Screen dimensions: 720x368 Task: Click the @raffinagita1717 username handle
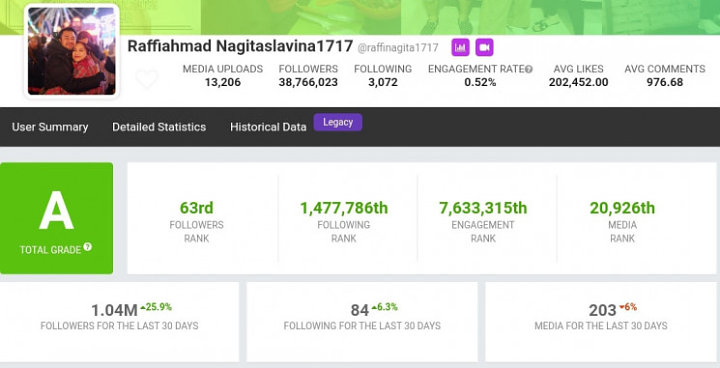pyautogui.click(x=398, y=48)
